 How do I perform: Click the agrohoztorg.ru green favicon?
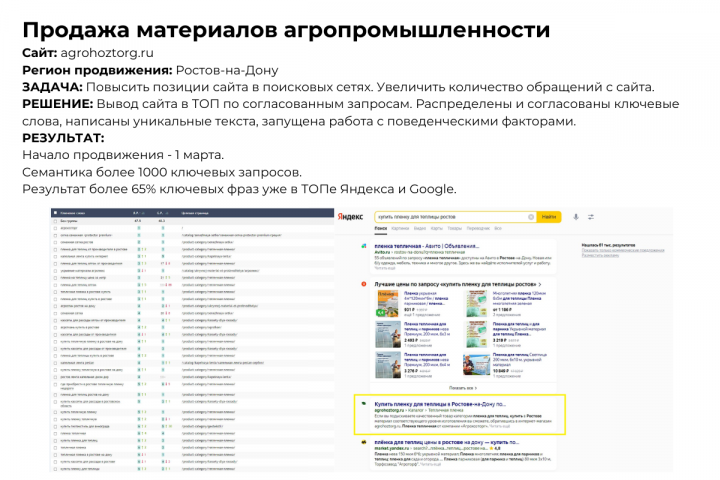click(364, 404)
